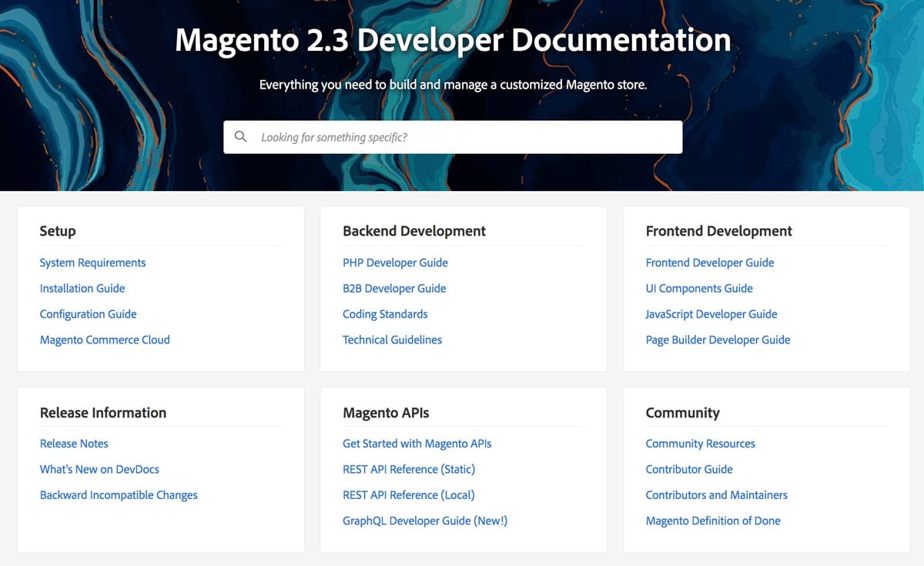View the Coding Standards page
Image resolution: width=924 pixels, height=566 pixels.
385,314
